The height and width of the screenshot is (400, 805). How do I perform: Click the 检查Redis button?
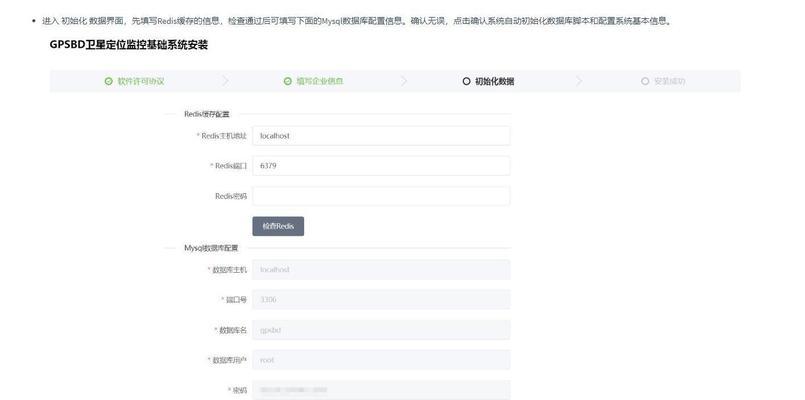click(x=278, y=226)
